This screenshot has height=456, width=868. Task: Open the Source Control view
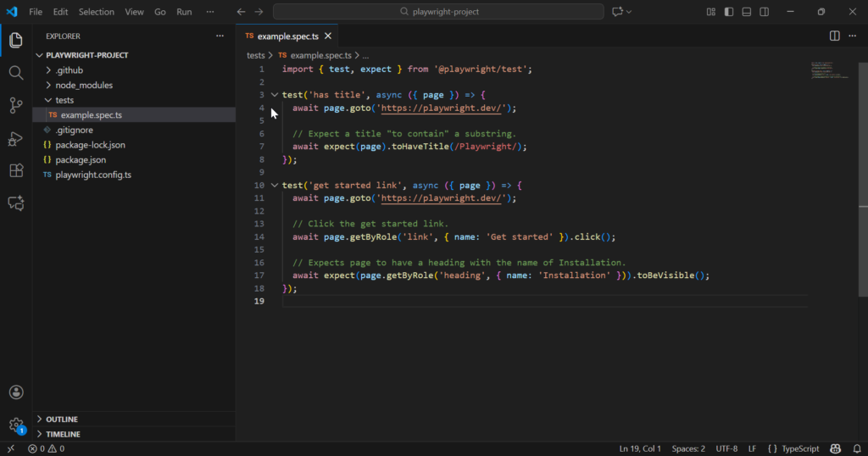(x=15, y=105)
